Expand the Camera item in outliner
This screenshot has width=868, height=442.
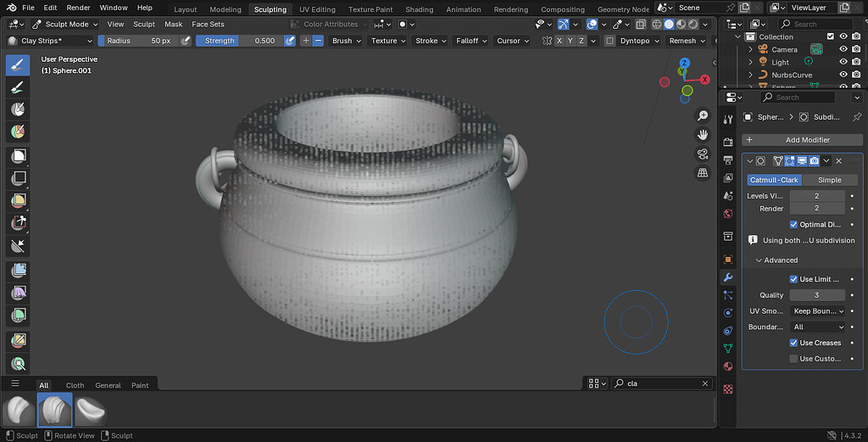(751, 49)
